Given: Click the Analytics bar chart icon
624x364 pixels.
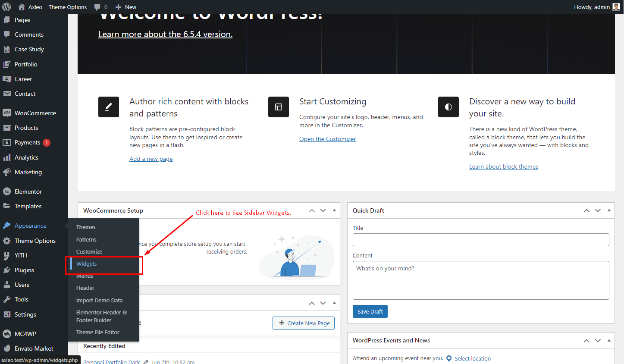Looking at the screenshot, I should [7, 157].
